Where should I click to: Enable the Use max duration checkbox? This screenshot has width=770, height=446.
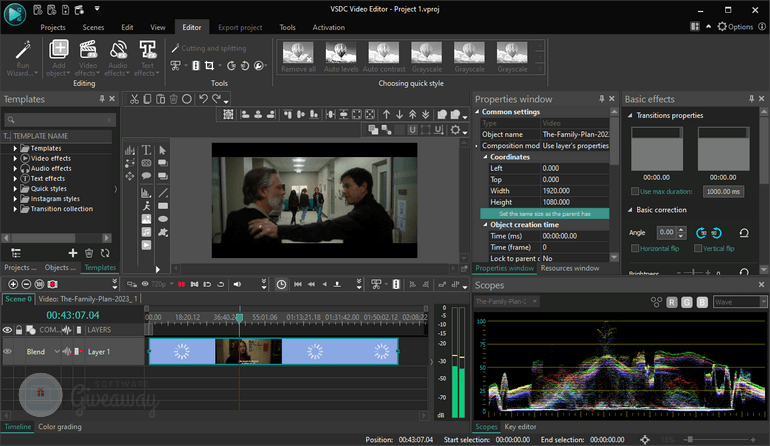point(636,190)
